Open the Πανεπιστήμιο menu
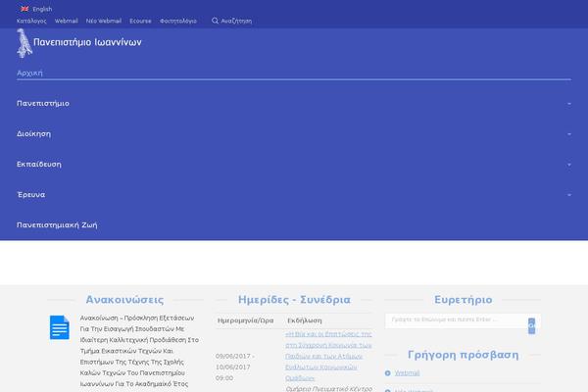The height and width of the screenshot is (392, 588). click(43, 103)
